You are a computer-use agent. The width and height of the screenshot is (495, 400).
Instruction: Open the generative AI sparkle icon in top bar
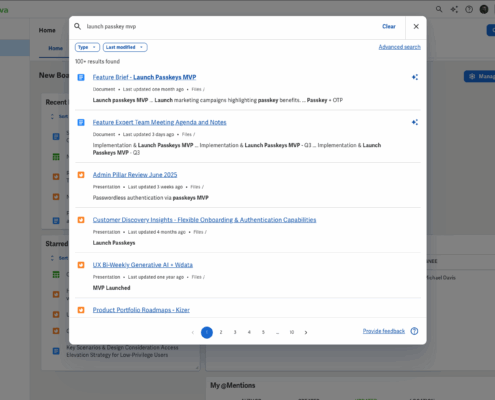click(x=454, y=9)
